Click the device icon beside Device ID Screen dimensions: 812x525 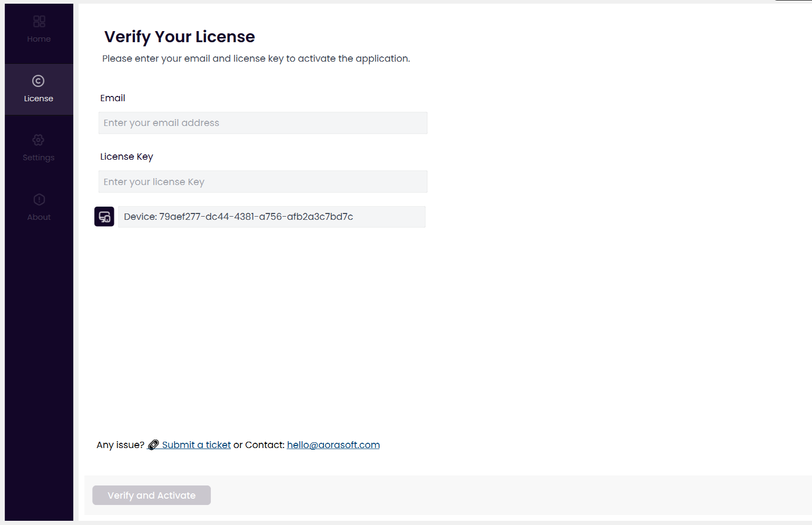click(x=104, y=217)
